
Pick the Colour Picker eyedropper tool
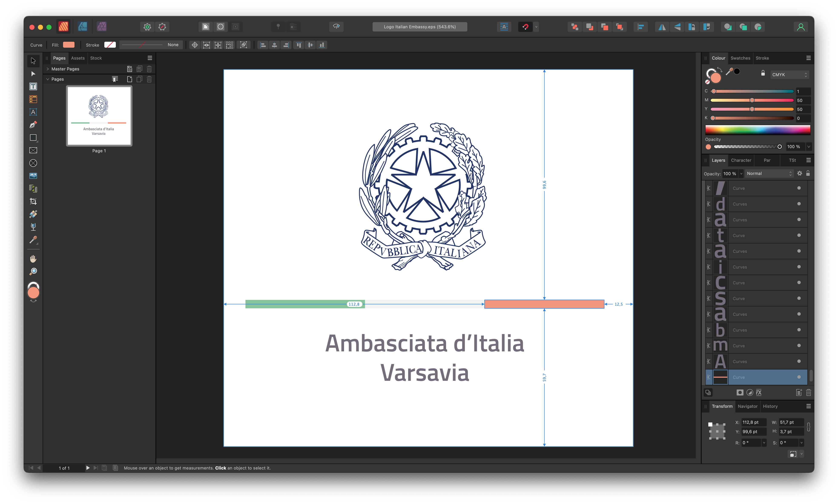(x=33, y=240)
